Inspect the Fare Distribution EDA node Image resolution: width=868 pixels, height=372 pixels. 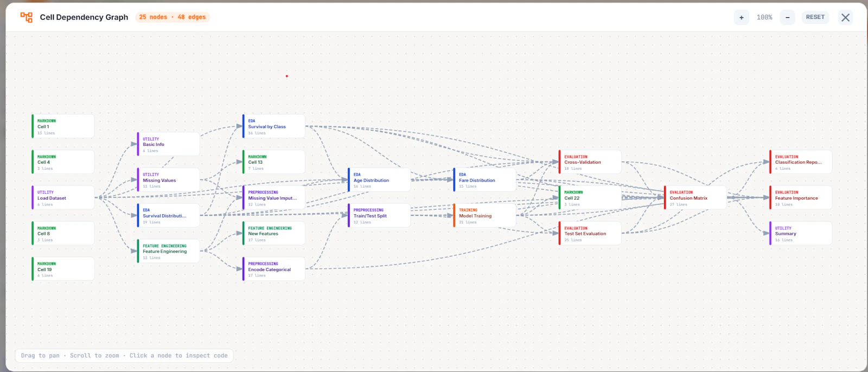pyautogui.click(x=484, y=180)
